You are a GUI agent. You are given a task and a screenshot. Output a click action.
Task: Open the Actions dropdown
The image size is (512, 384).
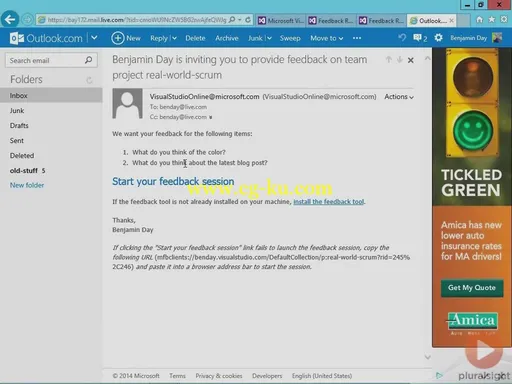click(399, 97)
